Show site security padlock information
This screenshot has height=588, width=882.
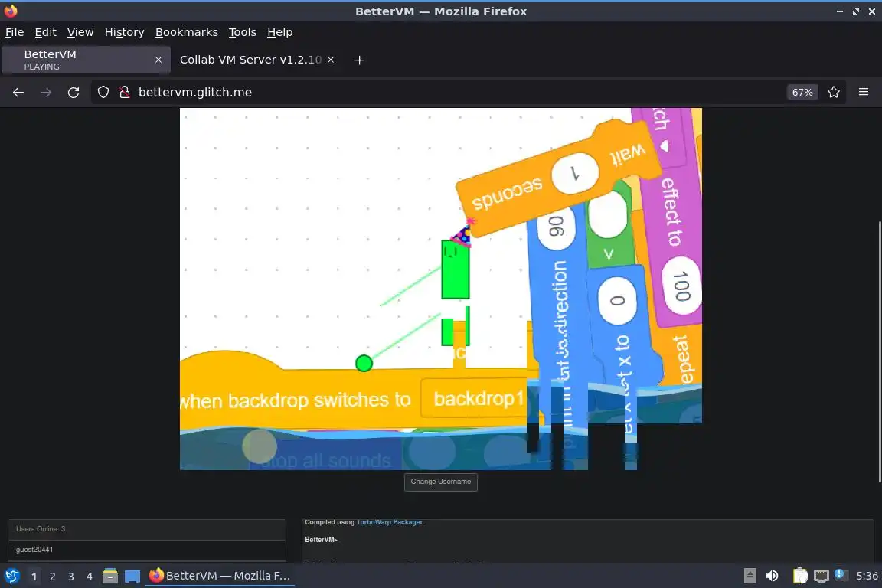[x=125, y=93]
